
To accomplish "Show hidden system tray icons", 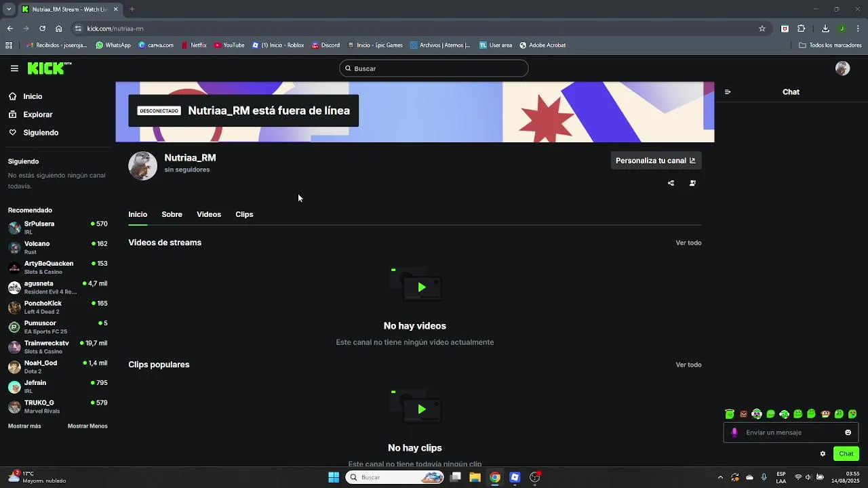I will point(720,477).
